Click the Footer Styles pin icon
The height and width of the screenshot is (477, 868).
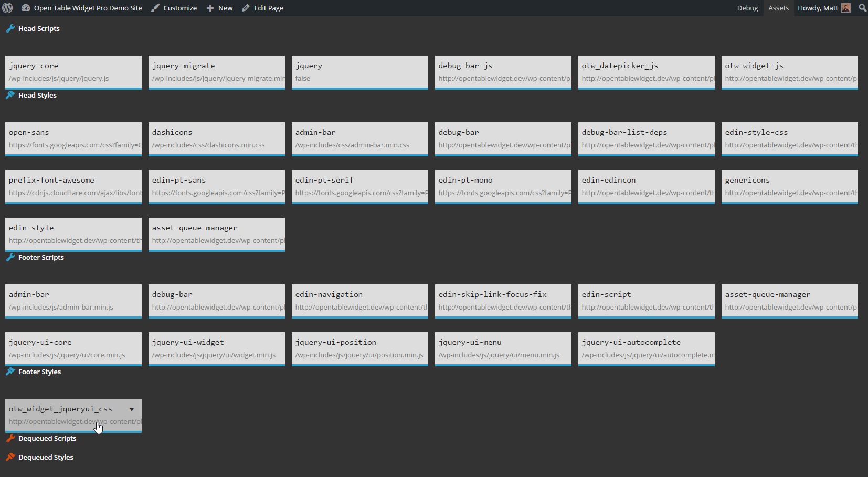[10, 372]
